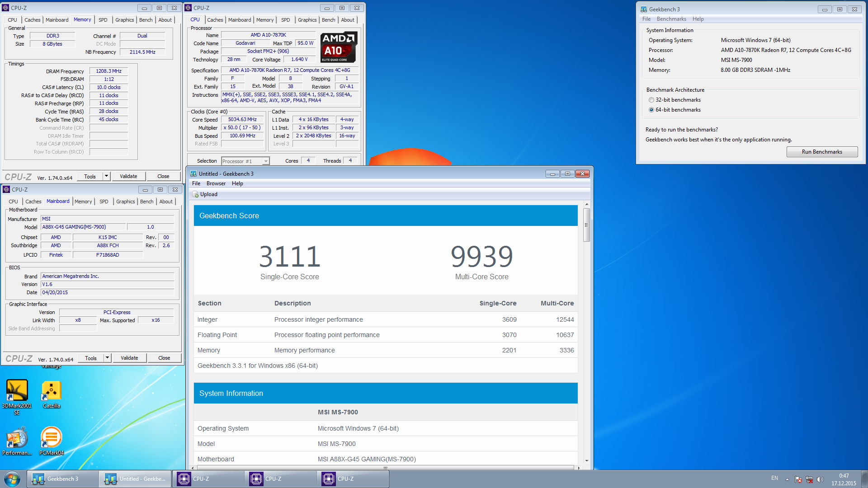Open 3DMark2001 SE desktop shortcut
This screenshot has width=868, height=488.
[17, 396]
